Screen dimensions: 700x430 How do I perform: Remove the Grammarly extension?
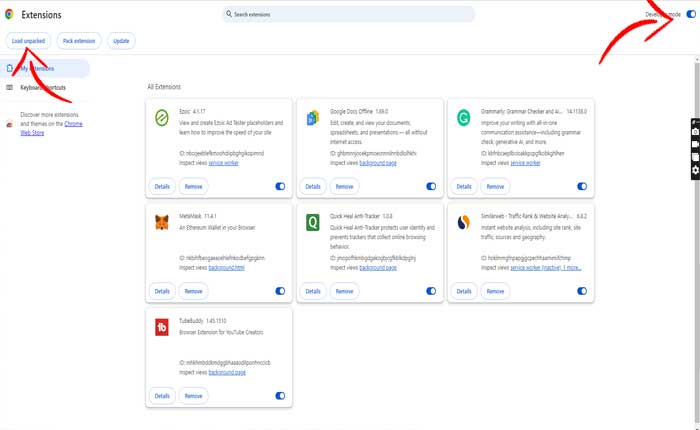[x=495, y=187]
